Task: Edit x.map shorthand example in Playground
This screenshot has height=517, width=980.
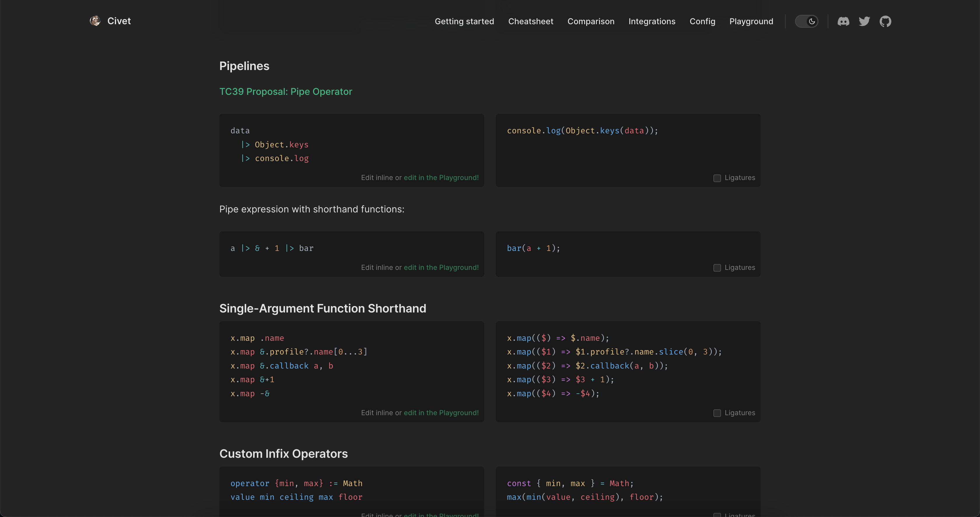Action: 441,413
